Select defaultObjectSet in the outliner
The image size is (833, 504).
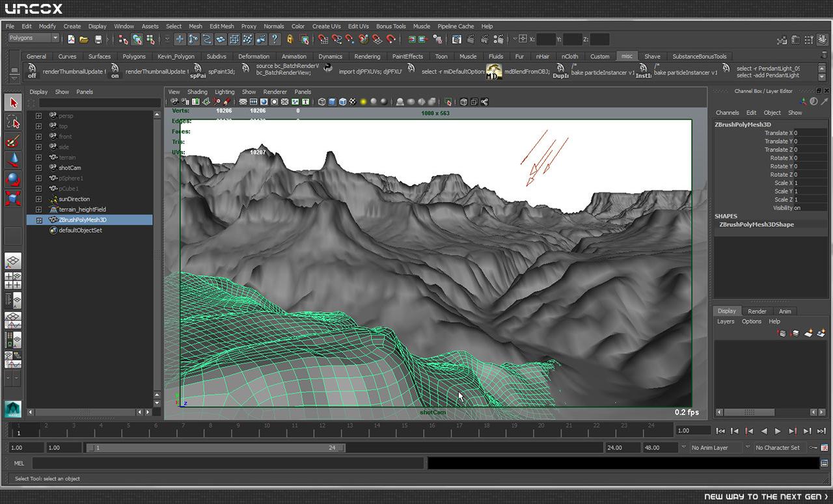[80, 230]
